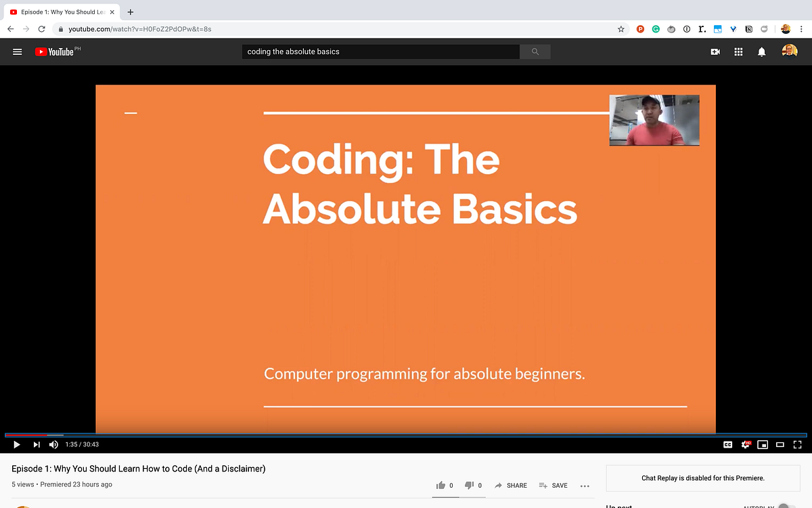This screenshot has height=508, width=812.
Task: Open the three-dot video actions menu
Action: pyautogui.click(x=585, y=486)
